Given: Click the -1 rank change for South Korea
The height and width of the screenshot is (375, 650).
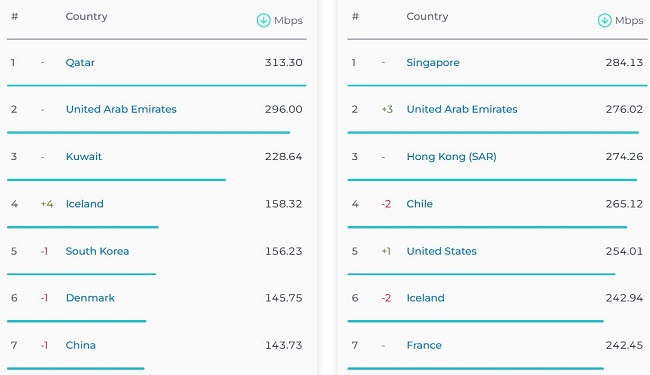Looking at the screenshot, I should [x=44, y=251].
